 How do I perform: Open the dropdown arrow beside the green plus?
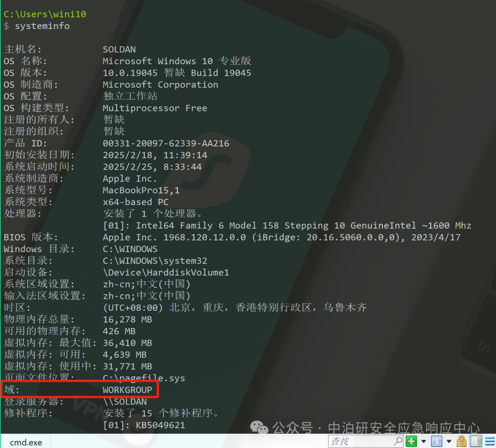click(423, 442)
